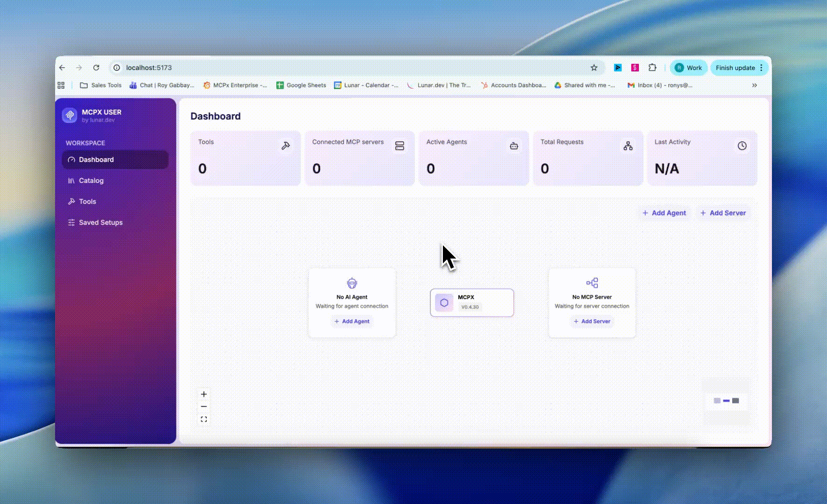Click Add Agent inside No AI Agent card
827x504 pixels.
[352, 322]
